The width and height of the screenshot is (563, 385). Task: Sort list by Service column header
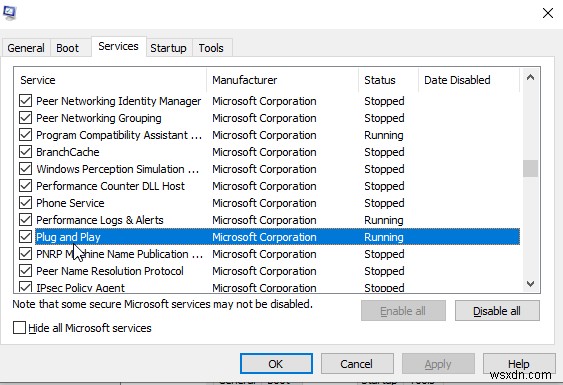[110, 80]
